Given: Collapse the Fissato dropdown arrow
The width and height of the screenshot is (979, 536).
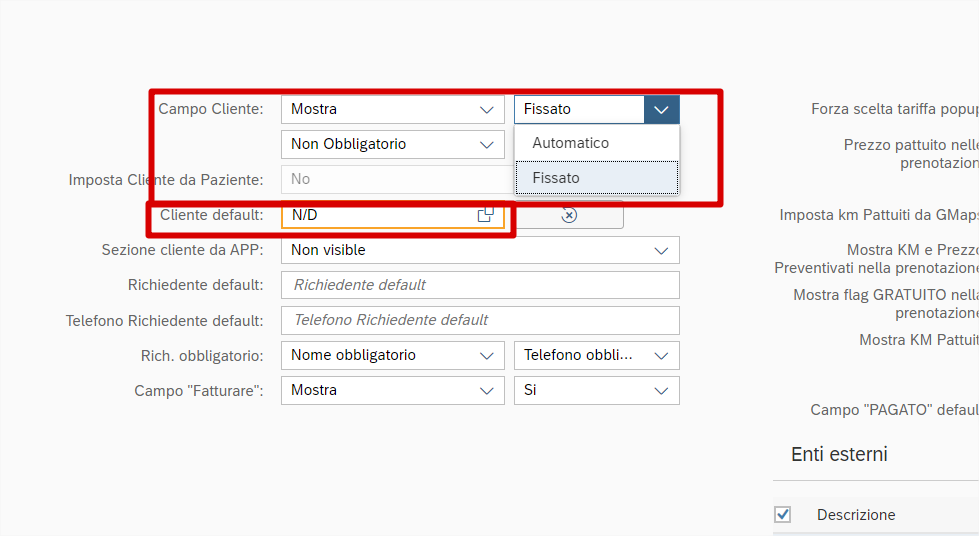Looking at the screenshot, I should click(x=661, y=109).
